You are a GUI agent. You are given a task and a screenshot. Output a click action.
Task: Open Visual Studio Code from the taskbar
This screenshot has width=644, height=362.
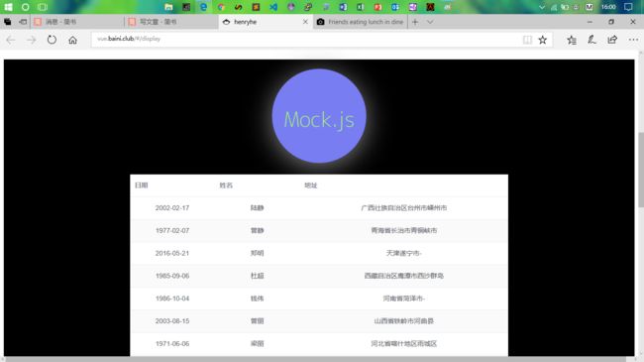coord(273,7)
